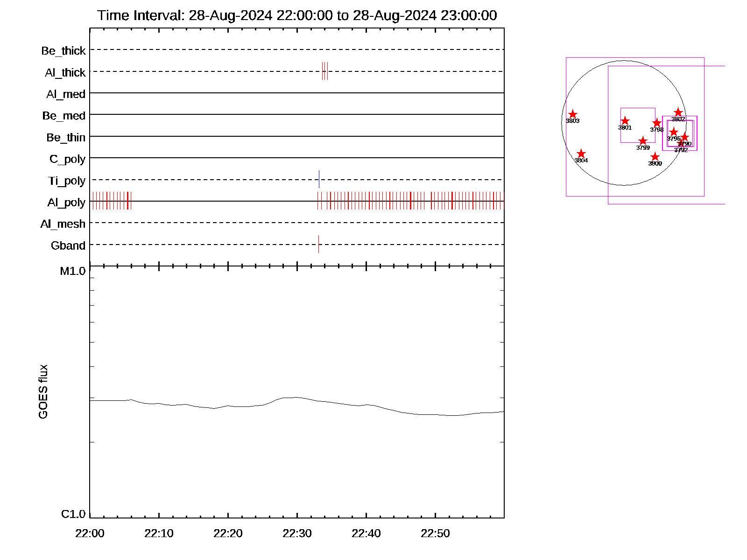This screenshot has height=560, width=747.
Task: Click the star marker for region 3803
Action: click(573, 114)
